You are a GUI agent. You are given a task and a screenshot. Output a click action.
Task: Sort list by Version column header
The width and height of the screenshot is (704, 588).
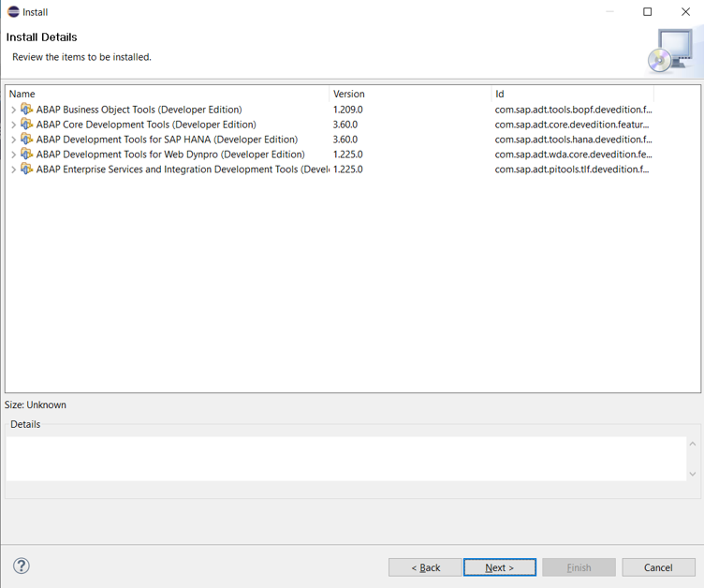coord(410,94)
